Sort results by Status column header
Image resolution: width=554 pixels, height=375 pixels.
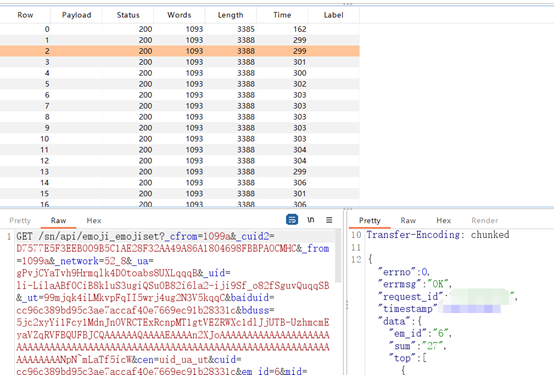point(128,15)
